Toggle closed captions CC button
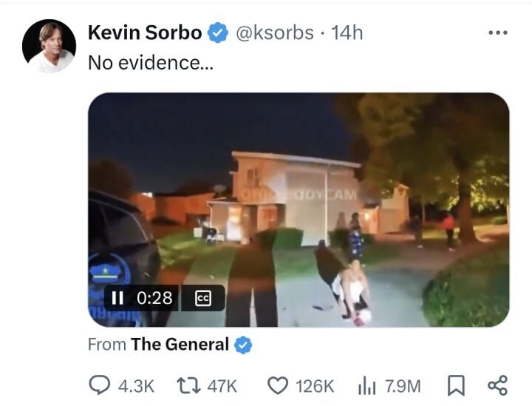 (x=203, y=298)
